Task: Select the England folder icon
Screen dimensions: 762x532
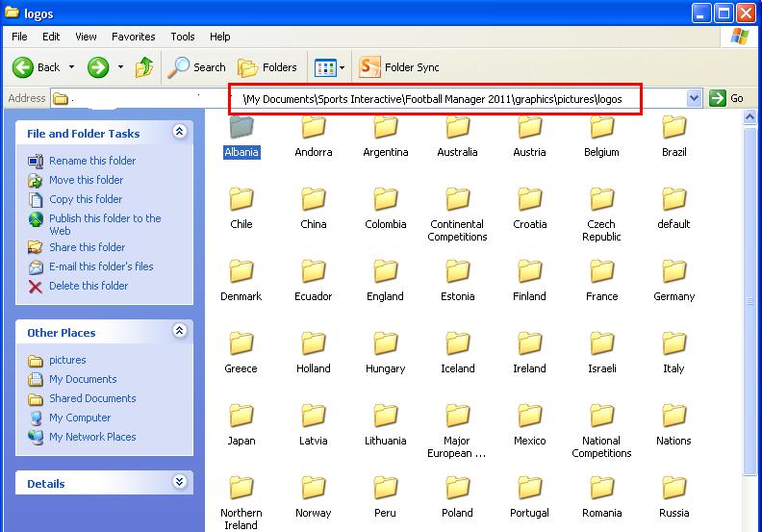Action: [386, 271]
